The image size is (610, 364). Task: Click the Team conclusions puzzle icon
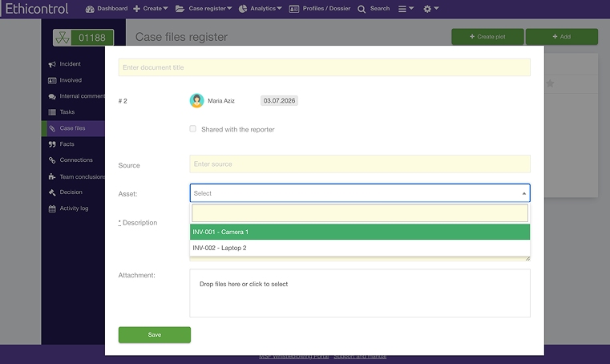[52, 176]
